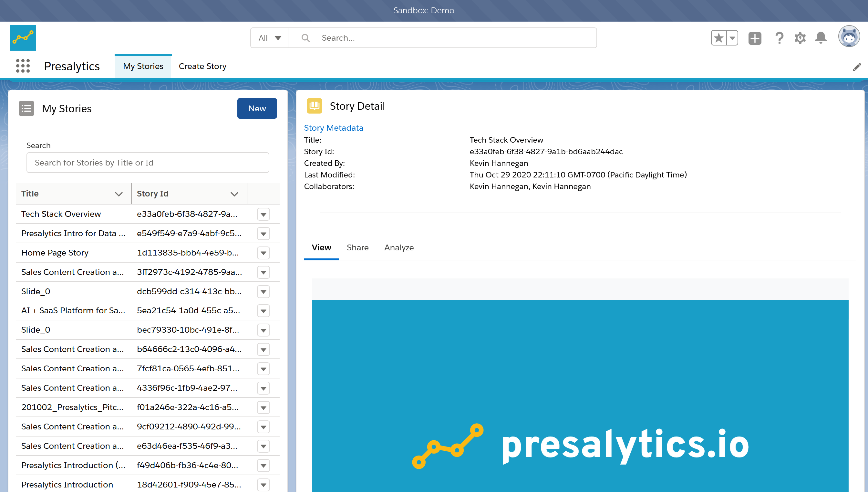Open the All search scope dropdown

point(269,38)
